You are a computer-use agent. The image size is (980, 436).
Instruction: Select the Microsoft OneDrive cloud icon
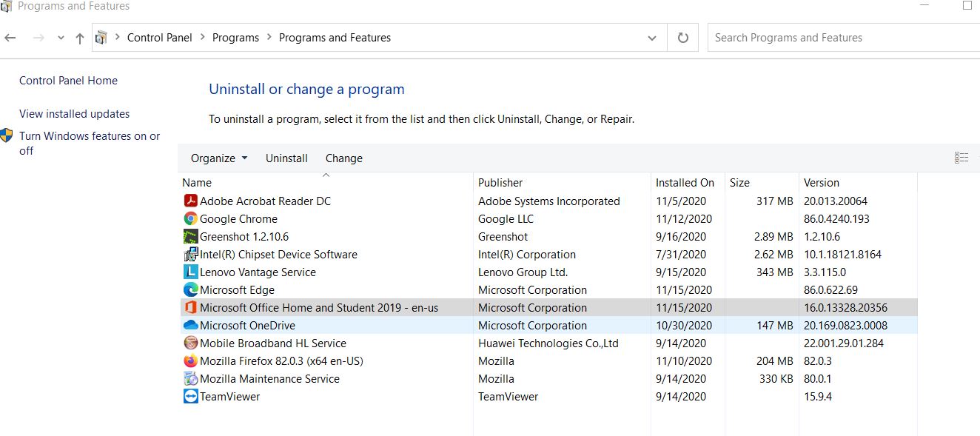190,326
